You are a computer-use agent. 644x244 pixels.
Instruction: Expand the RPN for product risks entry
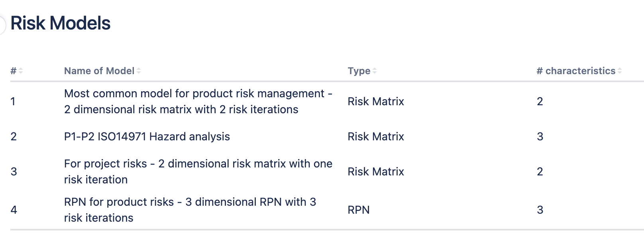pos(190,210)
